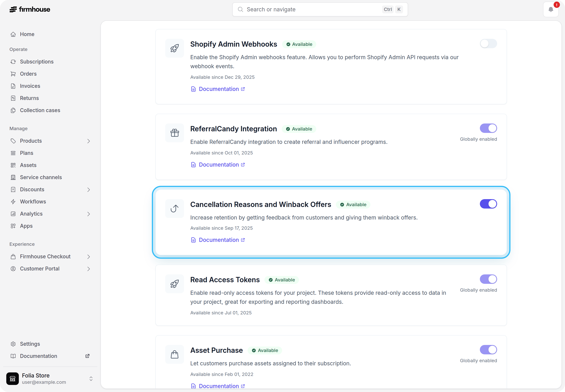
Task: Click the Workflows lightning icon
Action: click(x=13, y=202)
